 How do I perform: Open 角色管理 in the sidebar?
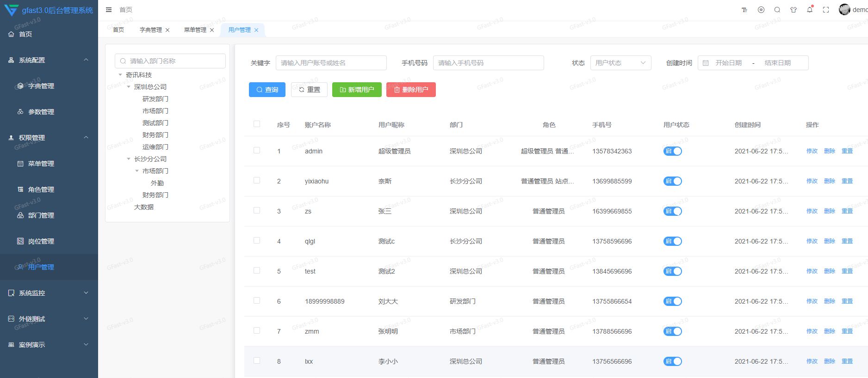click(x=49, y=189)
